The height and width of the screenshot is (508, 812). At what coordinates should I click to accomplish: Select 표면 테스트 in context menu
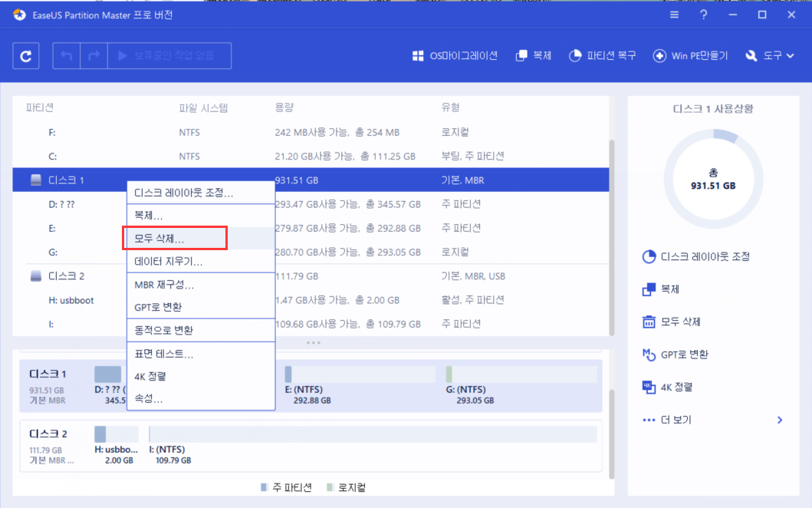point(201,354)
